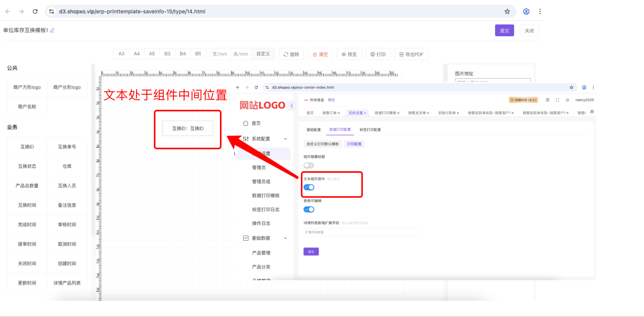644x317 pixels.
Task: Click the pencil icon beside 单位库存互换模板1
Action: click(52, 30)
